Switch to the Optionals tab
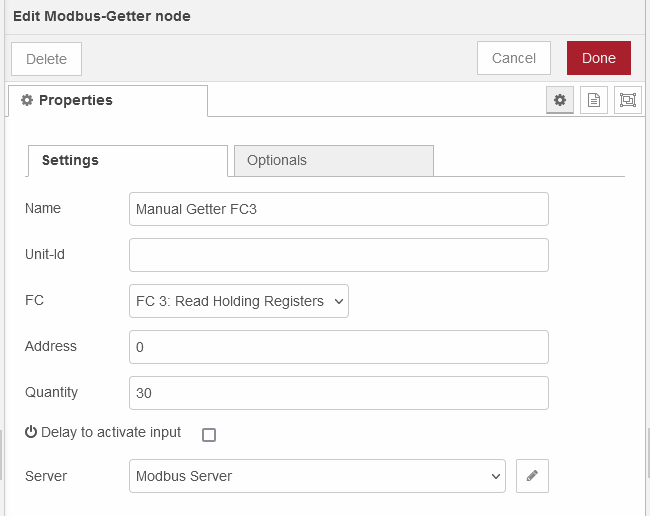 [x=334, y=160]
